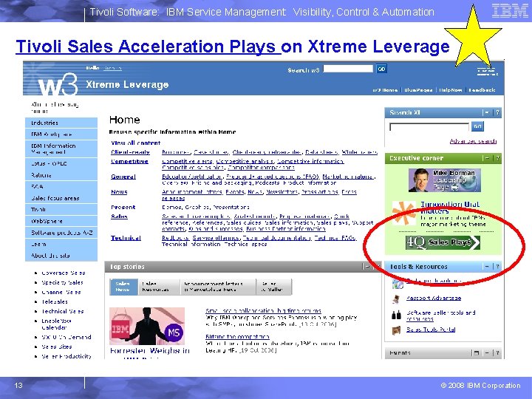
Task: Open the Innovation that matters link
Action: [449, 208]
